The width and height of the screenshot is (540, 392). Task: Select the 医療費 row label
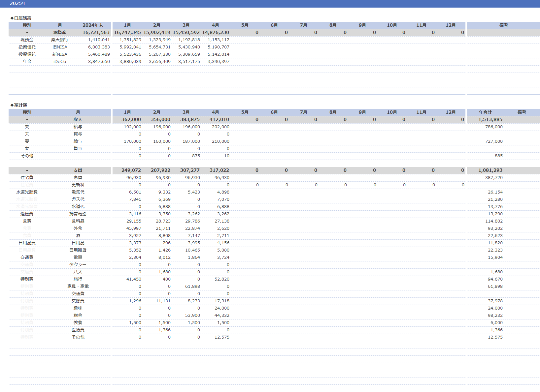pos(78,330)
